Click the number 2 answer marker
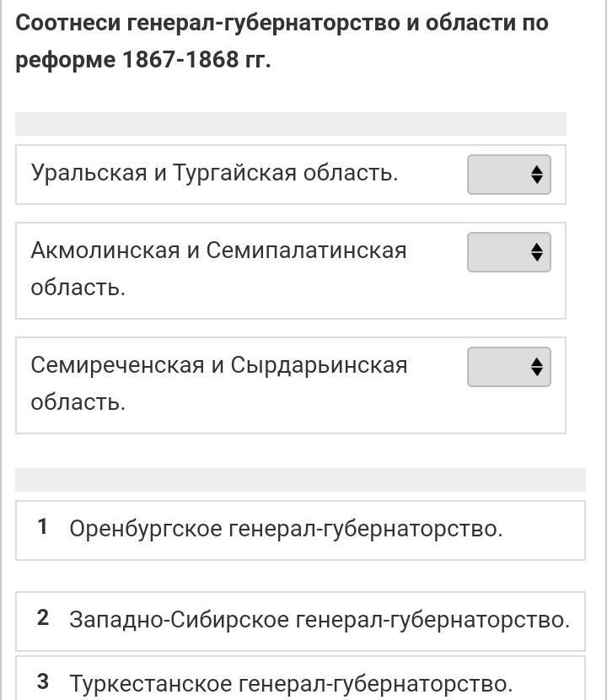Screen dimensions: 607x700 [x=43, y=619]
